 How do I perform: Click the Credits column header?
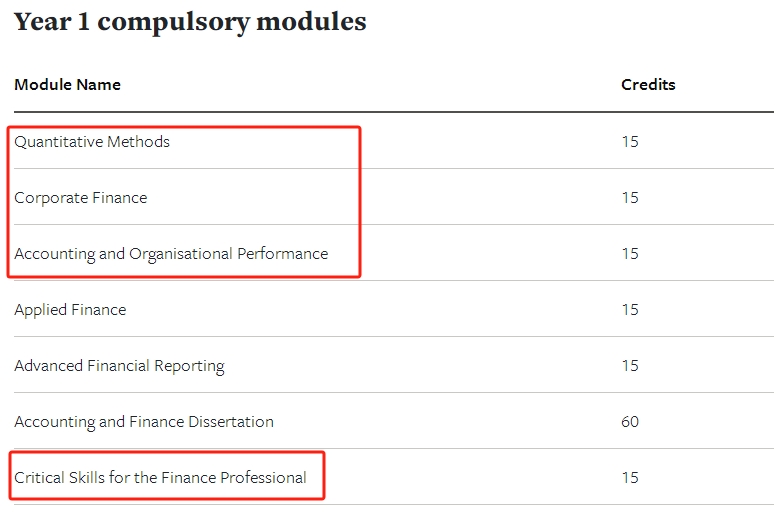[x=648, y=84]
